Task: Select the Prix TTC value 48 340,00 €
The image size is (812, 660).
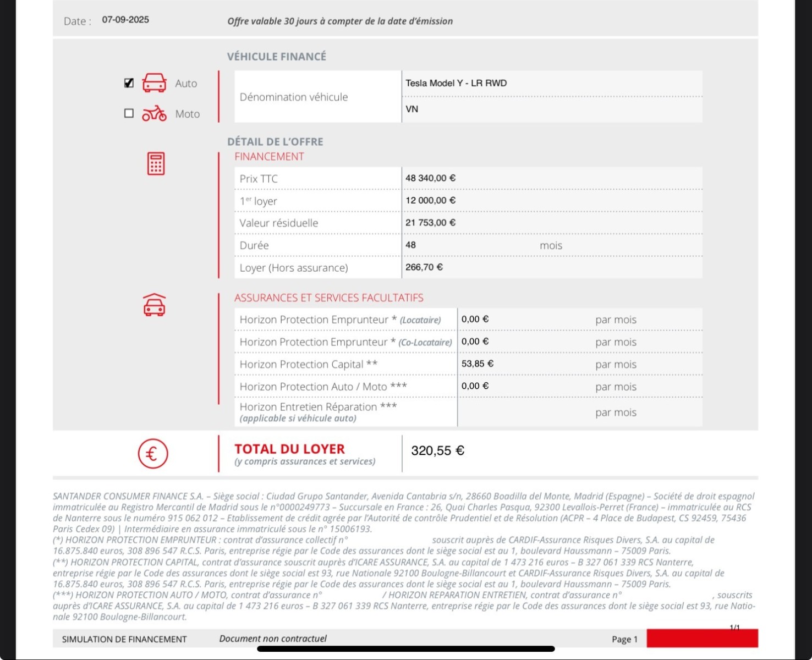Action: 431,178
